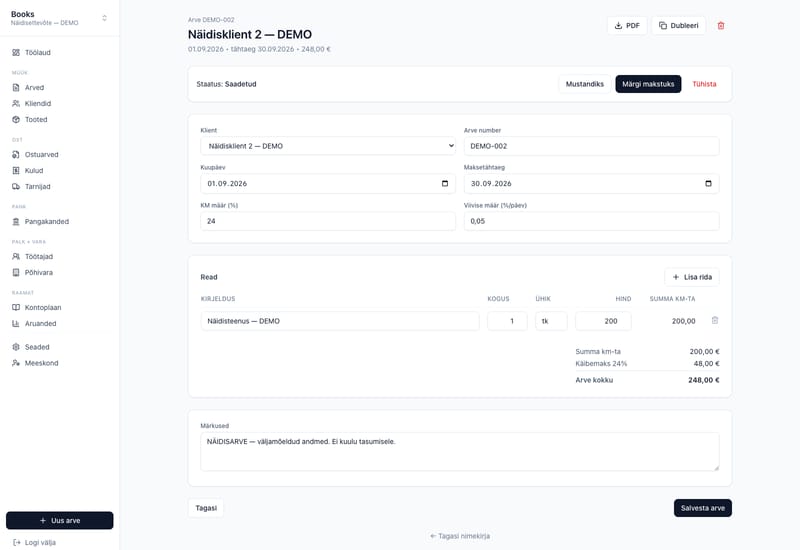Click the Seaded gear icon

coord(16,347)
